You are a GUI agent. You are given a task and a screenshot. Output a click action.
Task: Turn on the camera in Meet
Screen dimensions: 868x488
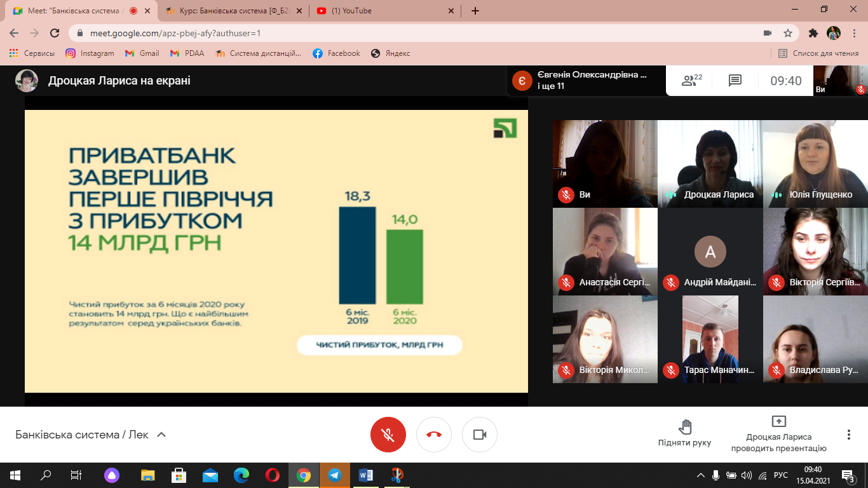(480, 435)
